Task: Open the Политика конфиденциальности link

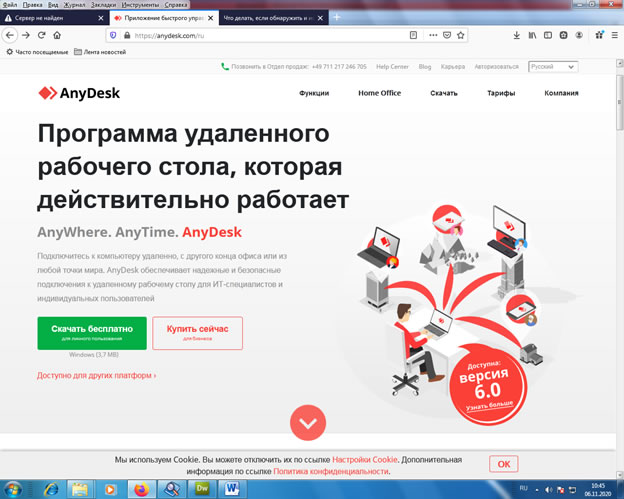Action: tap(331, 471)
